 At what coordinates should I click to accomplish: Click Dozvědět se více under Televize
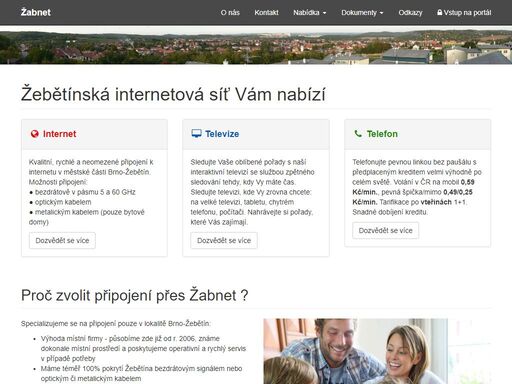click(224, 240)
